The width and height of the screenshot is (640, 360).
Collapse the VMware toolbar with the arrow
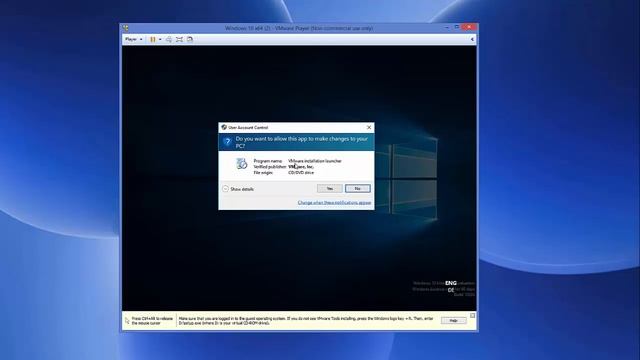pyautogui.click(x=472, y=39)
